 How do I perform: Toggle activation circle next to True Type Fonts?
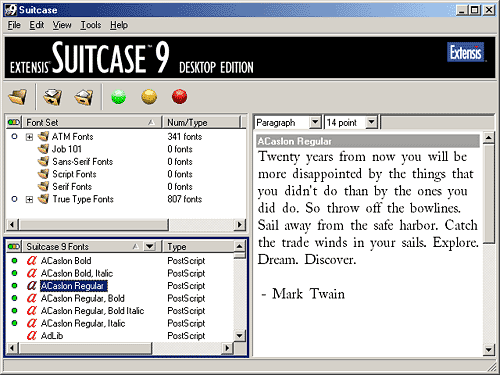14,199
